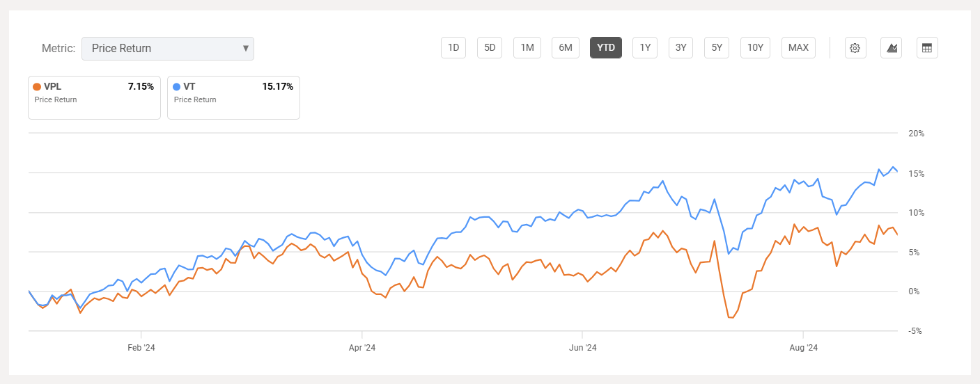Image resolution: width=980 pixels, height=384 pixels.
Task: Switch to area chart view icon
Action: (x=892, y=48)
